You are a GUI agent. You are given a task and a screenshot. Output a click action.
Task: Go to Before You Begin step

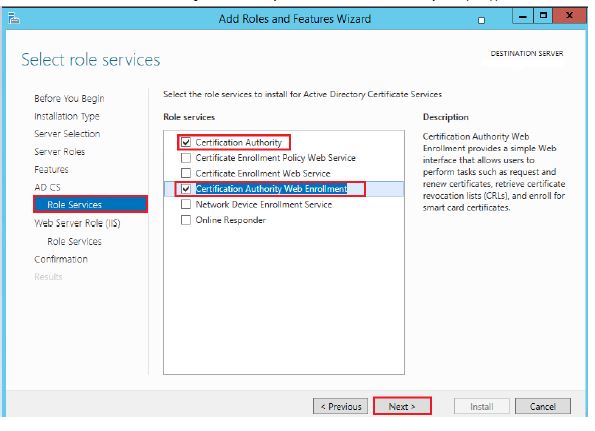[x=69, y=98]
